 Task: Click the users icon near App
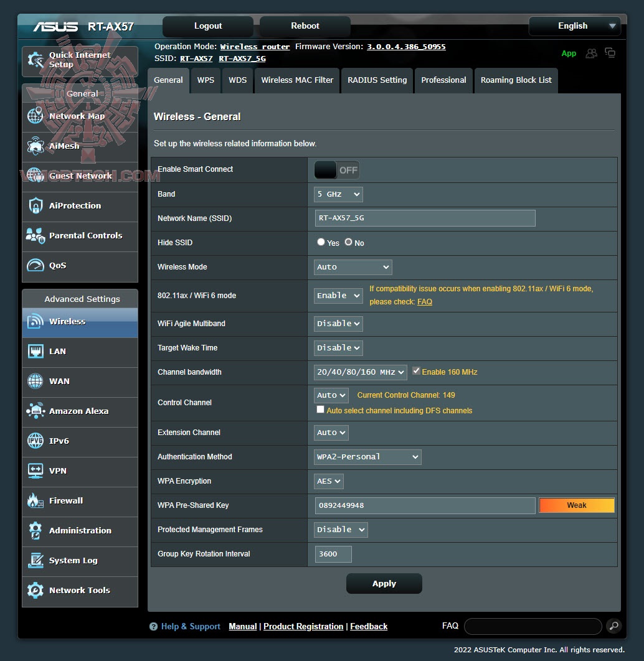click(591, 54)
